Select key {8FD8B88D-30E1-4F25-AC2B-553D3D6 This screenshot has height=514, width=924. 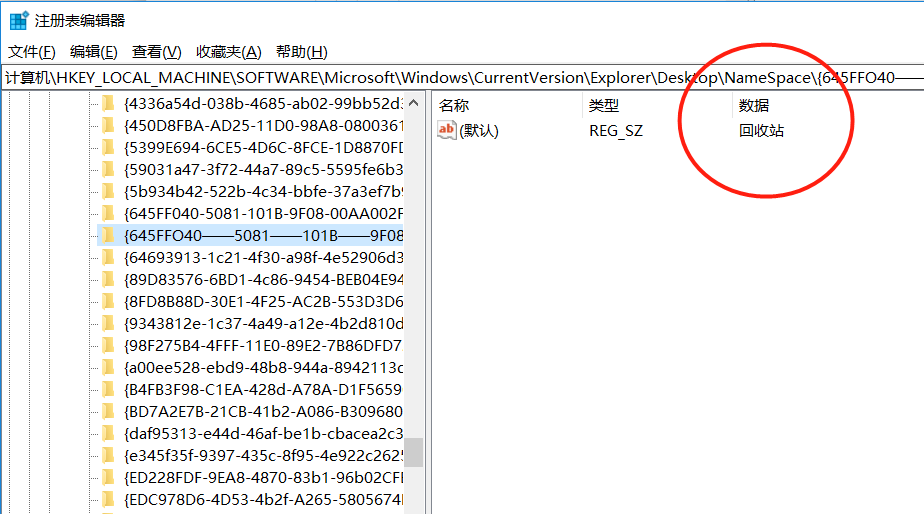click(263, 302)
